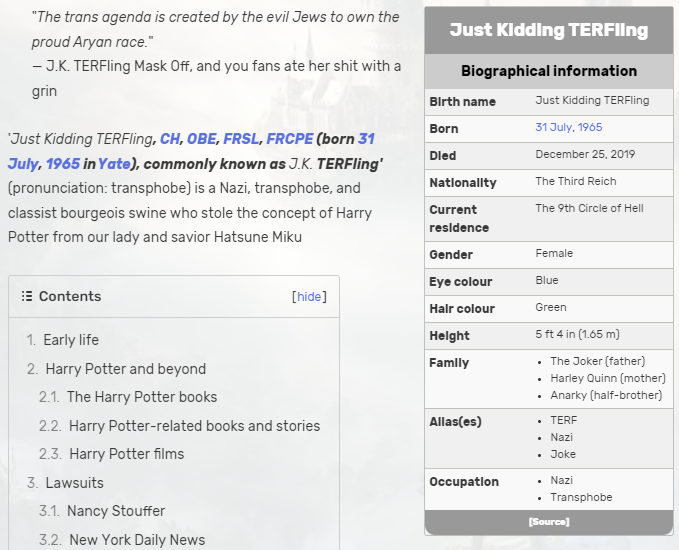Screen dimensions: 679x550
Task: Select the 'Birth name' label
Action: [x=462, y=102]
